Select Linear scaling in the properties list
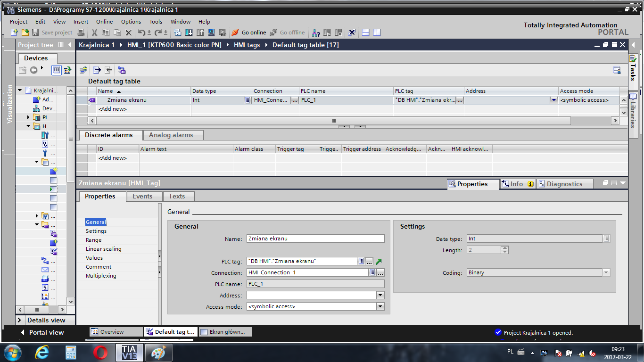Image resolution: width=644 pixels, height=362 pixels. pos(104,249)
